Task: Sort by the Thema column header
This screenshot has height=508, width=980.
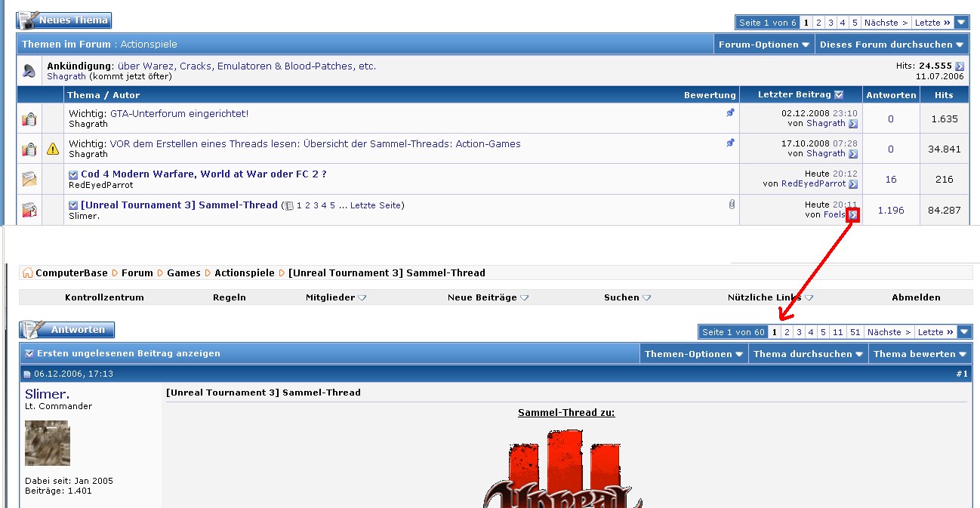Action: (83, 95)
